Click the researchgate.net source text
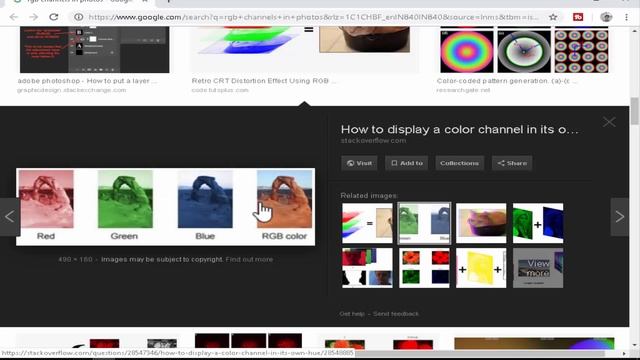The image size is (640, 360). coord(463,90)
